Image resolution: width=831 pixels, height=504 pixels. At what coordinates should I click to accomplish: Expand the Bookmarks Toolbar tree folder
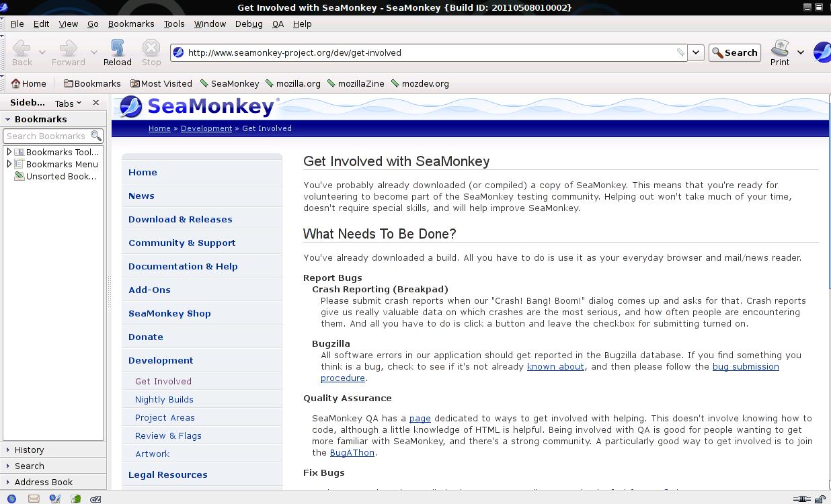[x=9, y=152]
